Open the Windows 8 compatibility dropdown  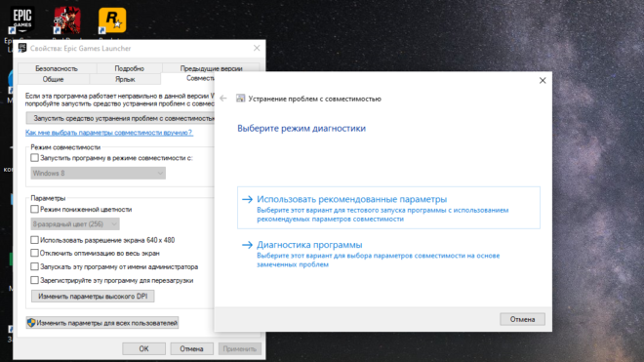(x=99, y=173)
